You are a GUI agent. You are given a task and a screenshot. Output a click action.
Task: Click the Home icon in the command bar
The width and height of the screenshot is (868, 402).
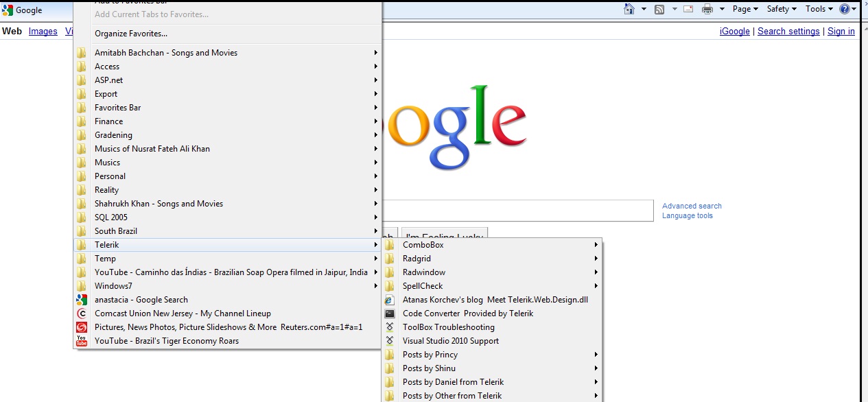pyautogui.click(x=629, y=9)
